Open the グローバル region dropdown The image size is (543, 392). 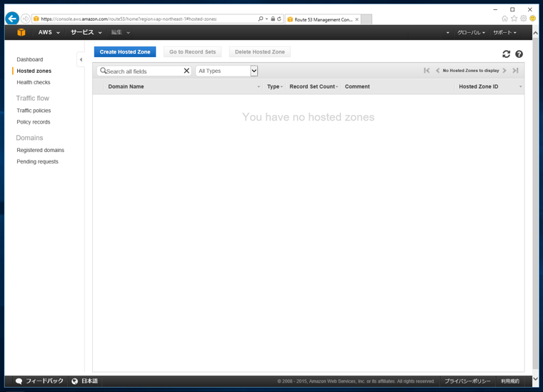point(471,33)
